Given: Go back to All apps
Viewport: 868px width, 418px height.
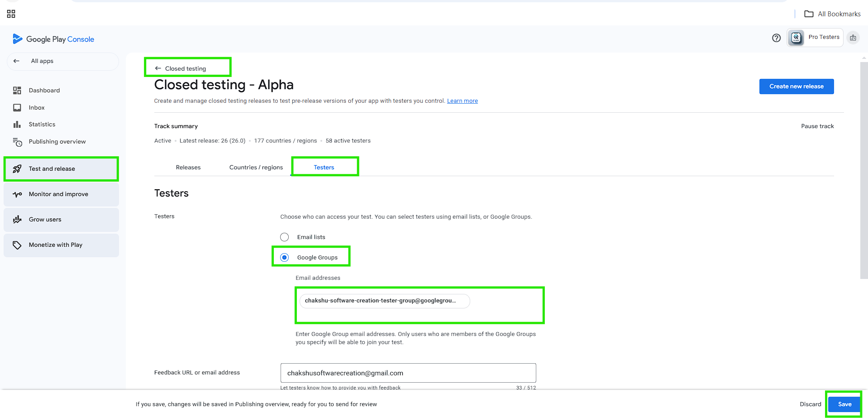Looking at the screenshot, I should [63, 61].
